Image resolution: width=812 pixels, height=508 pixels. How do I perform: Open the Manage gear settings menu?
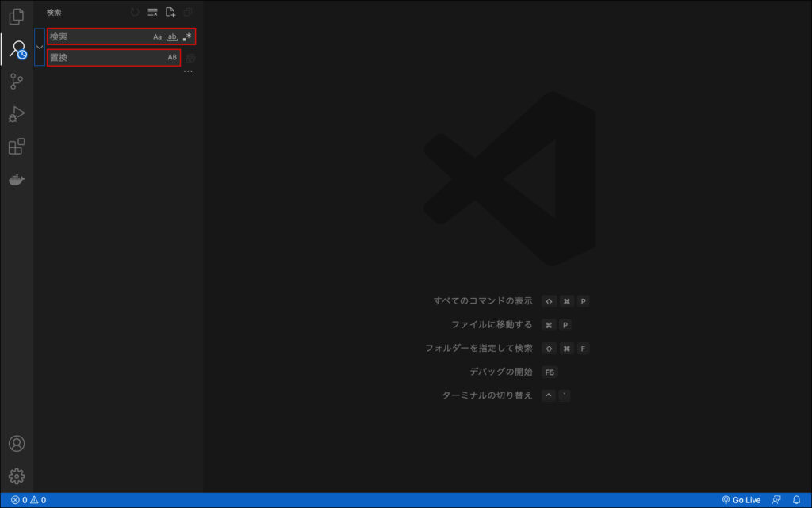[x=17, y=476]
